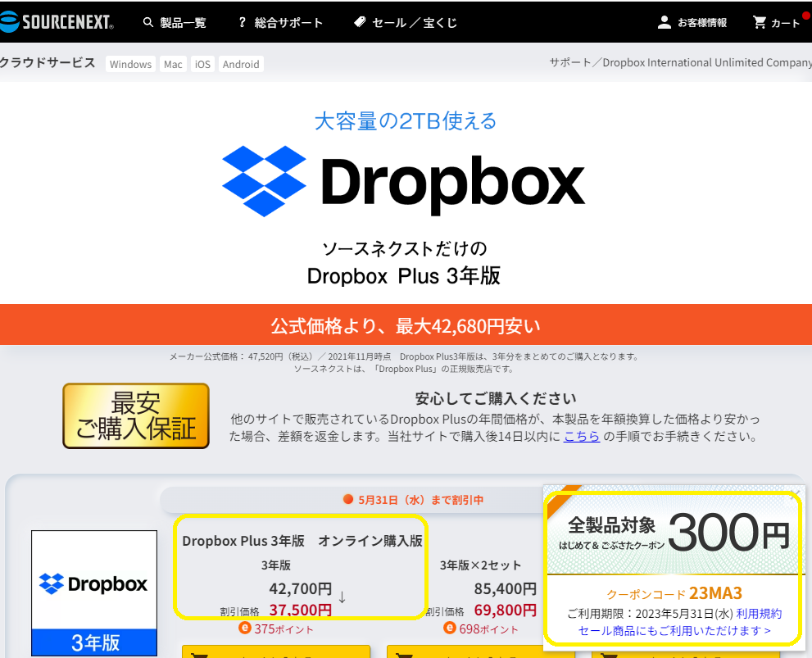Click the coupon code 23MA3 text

pos(715,593)
